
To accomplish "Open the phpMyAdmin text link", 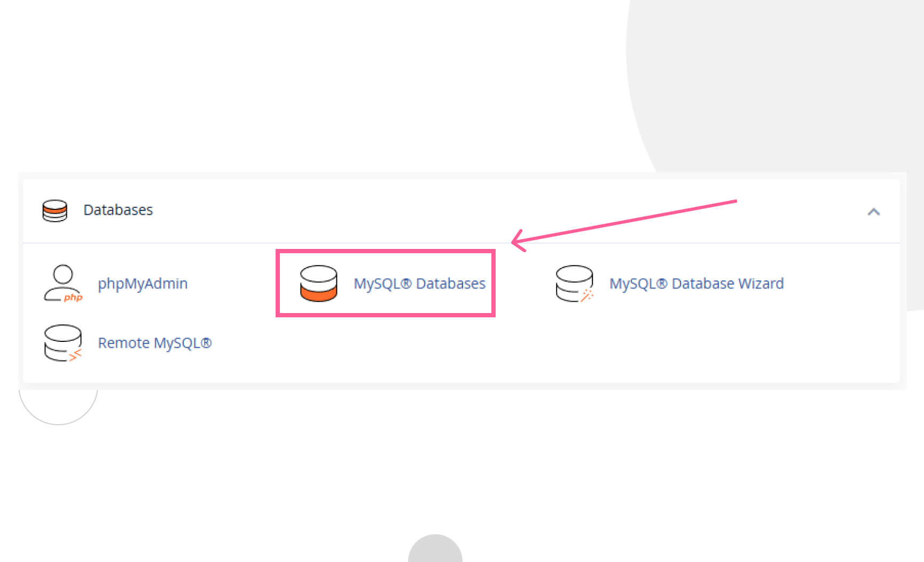I will (143, 284).
